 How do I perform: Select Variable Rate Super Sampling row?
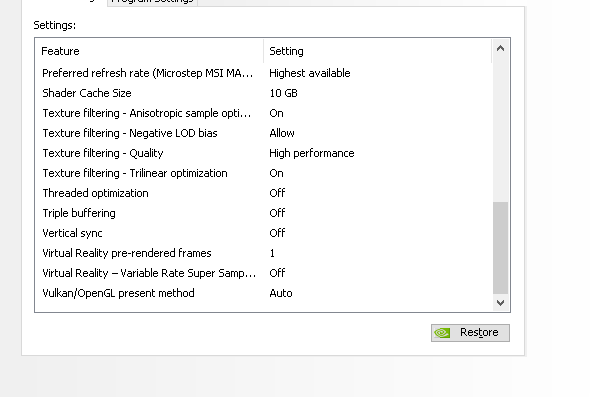coord(263,273)
